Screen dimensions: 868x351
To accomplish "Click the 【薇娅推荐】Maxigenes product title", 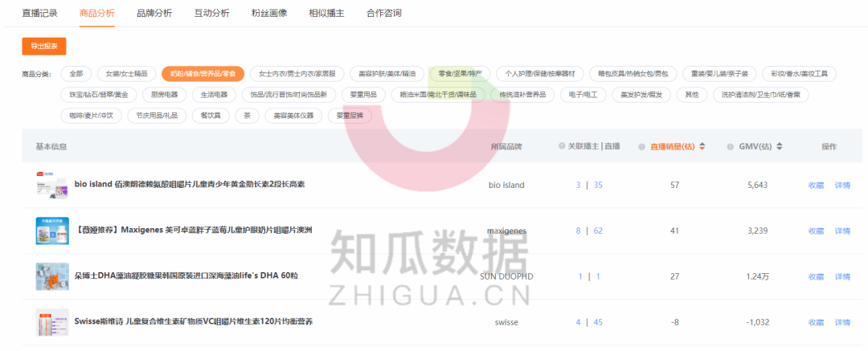I will pyautogui.click(x=194, y=230).
